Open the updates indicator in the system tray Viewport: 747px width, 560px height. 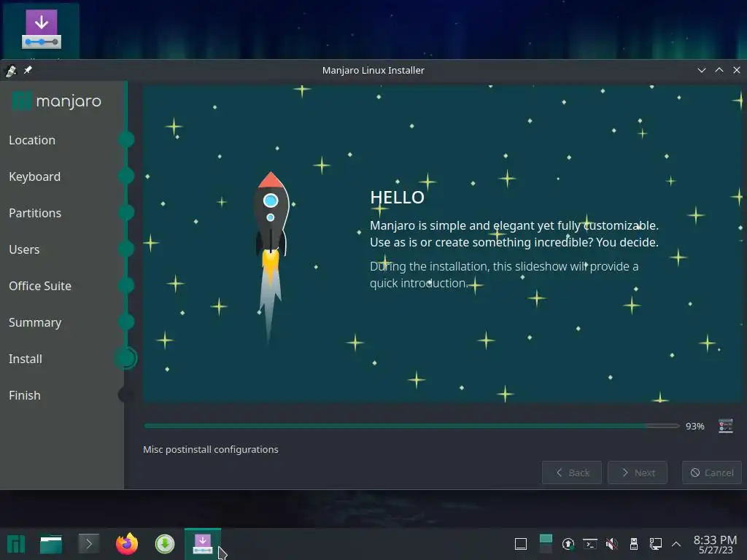click(568, 544)
